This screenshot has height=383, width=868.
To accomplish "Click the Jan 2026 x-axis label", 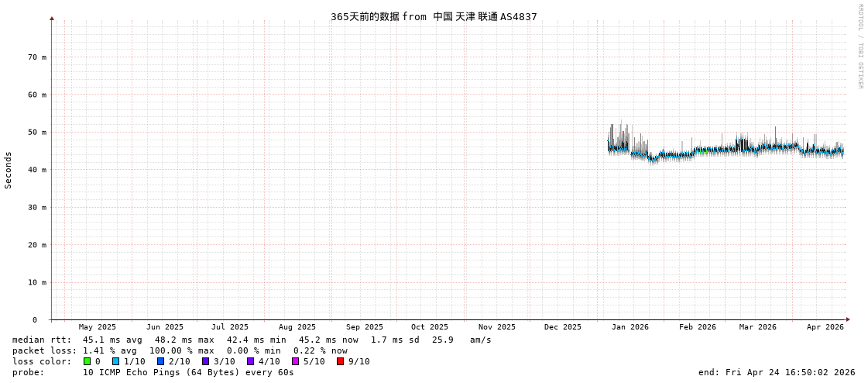I will [x=630, y=327].
